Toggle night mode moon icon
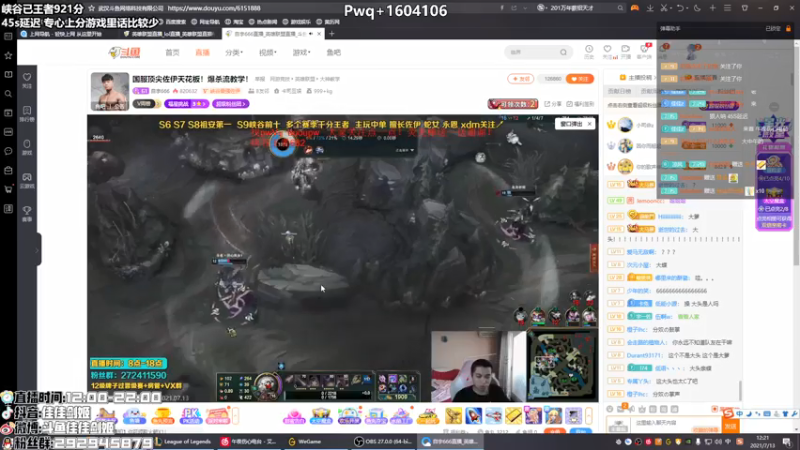 pyautogui.click(x=697, y=8)
